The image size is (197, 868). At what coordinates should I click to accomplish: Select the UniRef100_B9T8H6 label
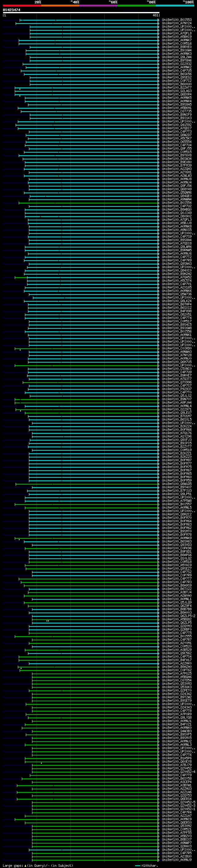coord(177,60)
